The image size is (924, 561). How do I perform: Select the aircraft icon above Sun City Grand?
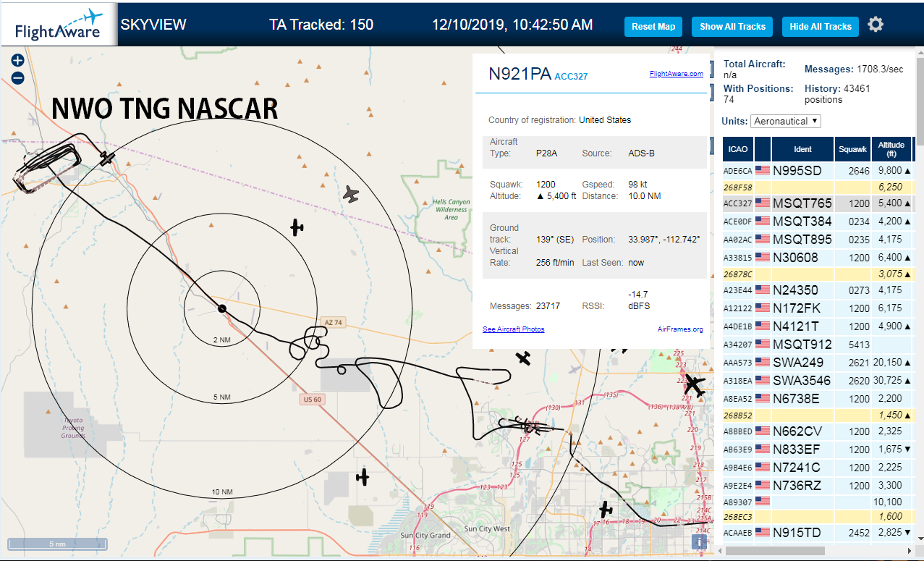point(363,477)
